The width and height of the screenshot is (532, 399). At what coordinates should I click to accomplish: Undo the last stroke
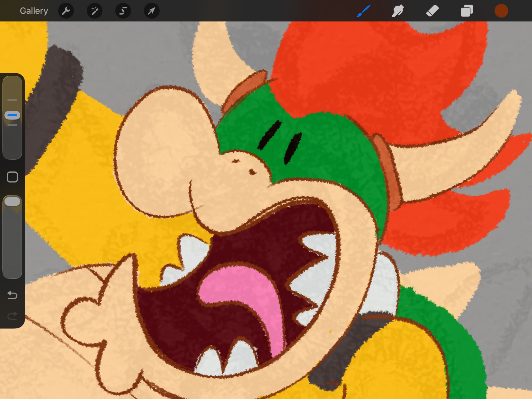(x=12, y=295)
